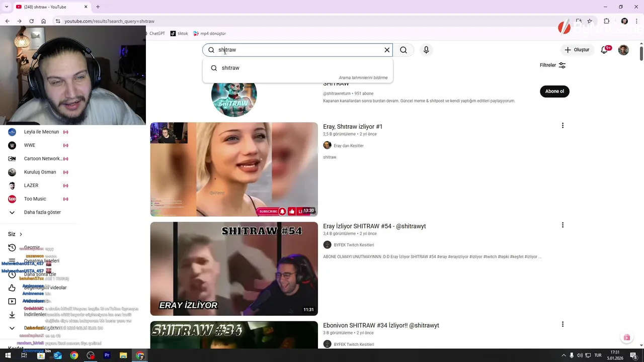Reload the page with the refresh icon
This screenshot has height=362, width=644.
(31, 21)
